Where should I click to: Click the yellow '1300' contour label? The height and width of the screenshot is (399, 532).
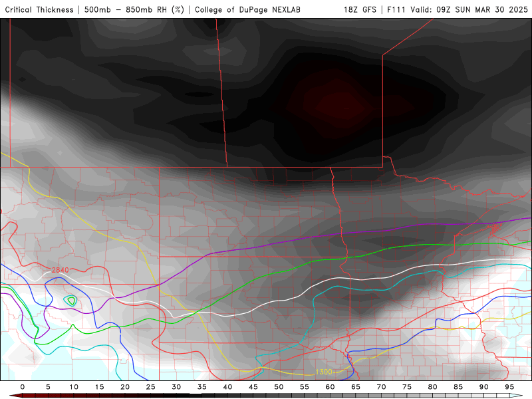pyautogui.click(x=324, y=372)
